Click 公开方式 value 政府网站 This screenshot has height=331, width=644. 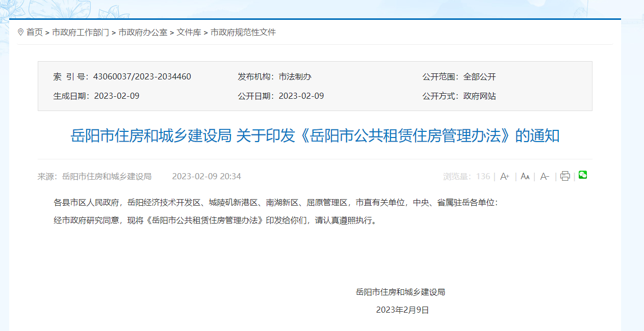(x=479, y=96)
